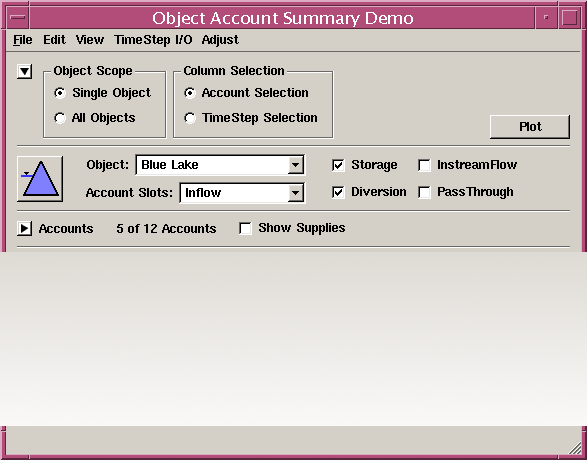Click the square maximize button in title bar

569,17
